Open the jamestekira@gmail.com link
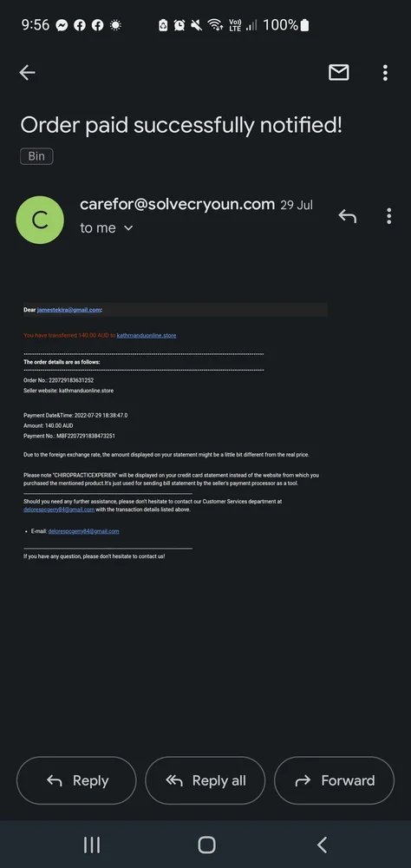 (69, 310)
